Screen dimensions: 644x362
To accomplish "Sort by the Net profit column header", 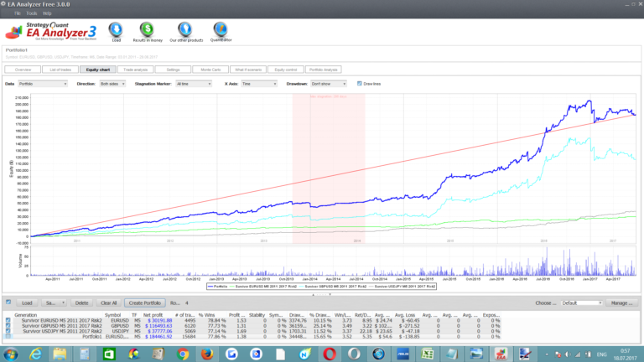I will coord(153,315).
